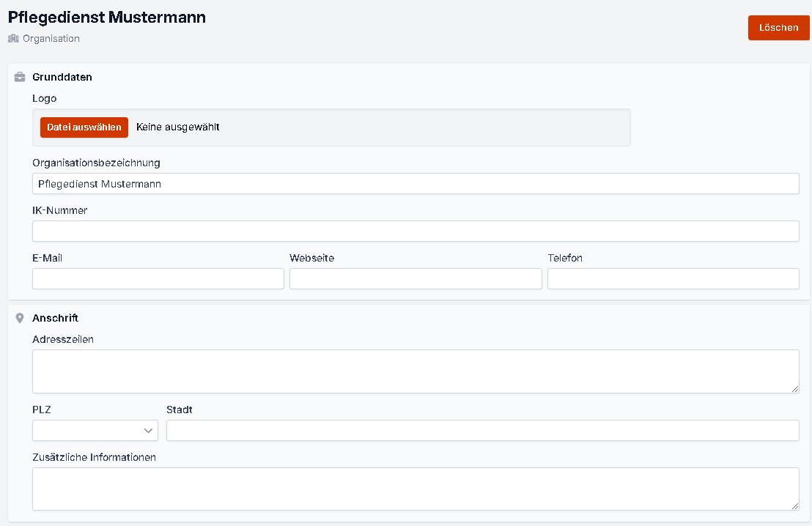
Task: Click the IK-Nummer field label
Action: point(59,210)
